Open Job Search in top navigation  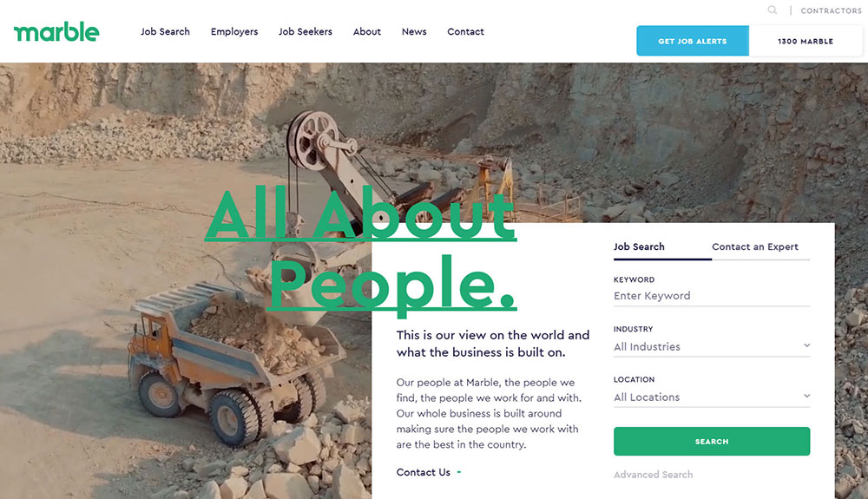point(165,31)
